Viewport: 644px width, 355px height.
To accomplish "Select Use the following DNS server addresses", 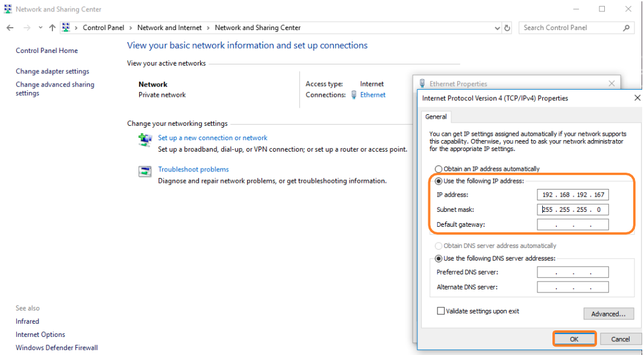I will 439,259.
